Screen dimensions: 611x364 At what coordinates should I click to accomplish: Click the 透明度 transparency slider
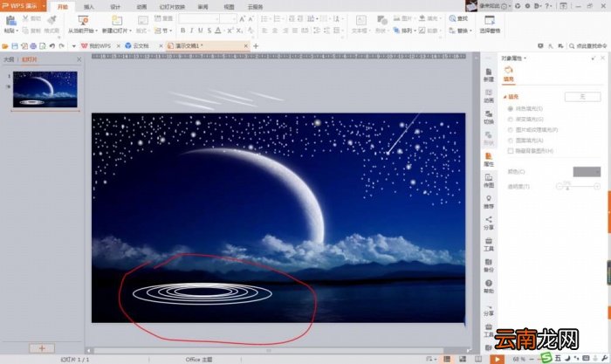click(x=578, y=186)
